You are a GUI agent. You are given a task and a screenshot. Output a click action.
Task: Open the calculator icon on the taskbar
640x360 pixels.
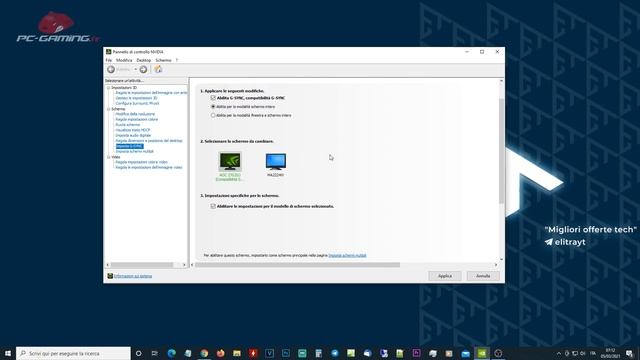coord(318,353)
